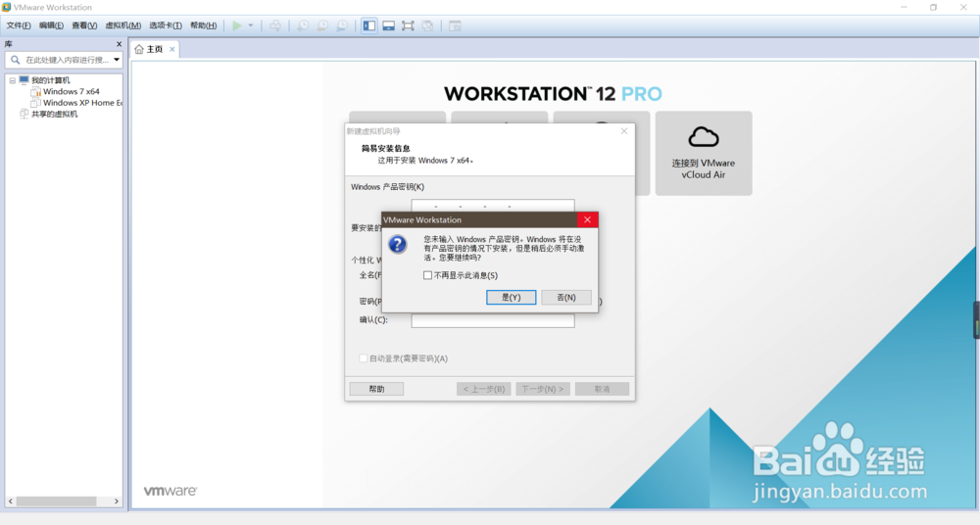Select 我的计算机 in the library tree
Viewport: 980px width, 525px height.
[51, 80]
